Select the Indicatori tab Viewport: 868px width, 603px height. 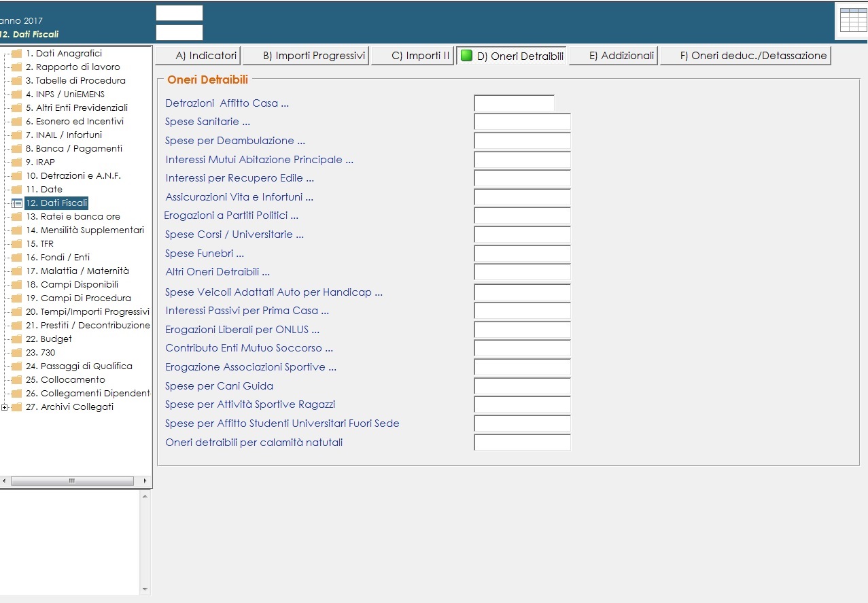198,56
